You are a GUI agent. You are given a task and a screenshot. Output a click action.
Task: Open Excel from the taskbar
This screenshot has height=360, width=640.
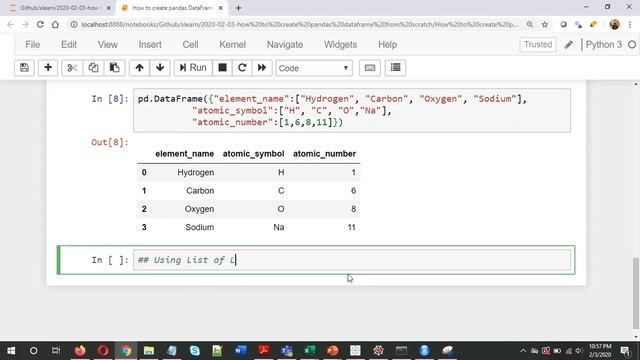tap(309, 351)
